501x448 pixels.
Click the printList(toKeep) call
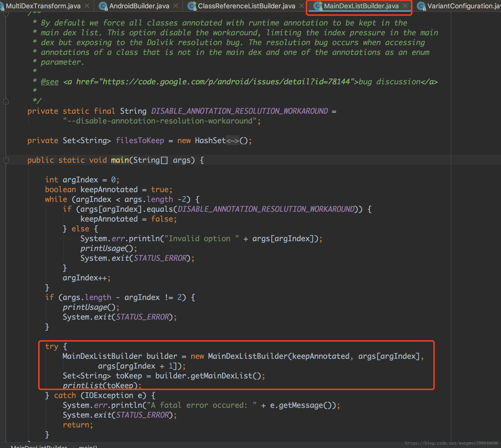click(102, 385)
